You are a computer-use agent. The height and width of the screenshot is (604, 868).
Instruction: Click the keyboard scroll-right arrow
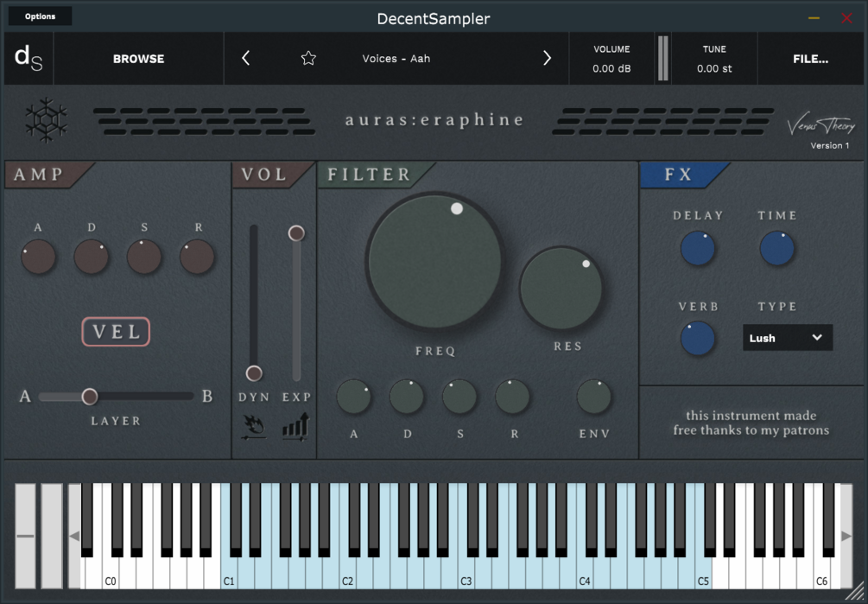tap(846, 536)
